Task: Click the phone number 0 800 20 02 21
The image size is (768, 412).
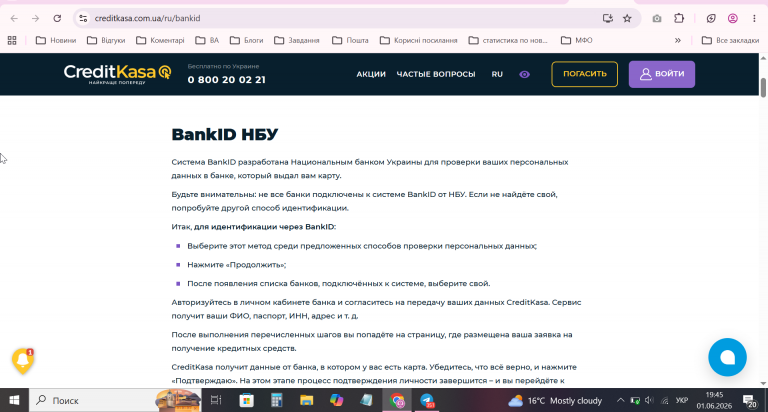Action: (x=227, y=79)
